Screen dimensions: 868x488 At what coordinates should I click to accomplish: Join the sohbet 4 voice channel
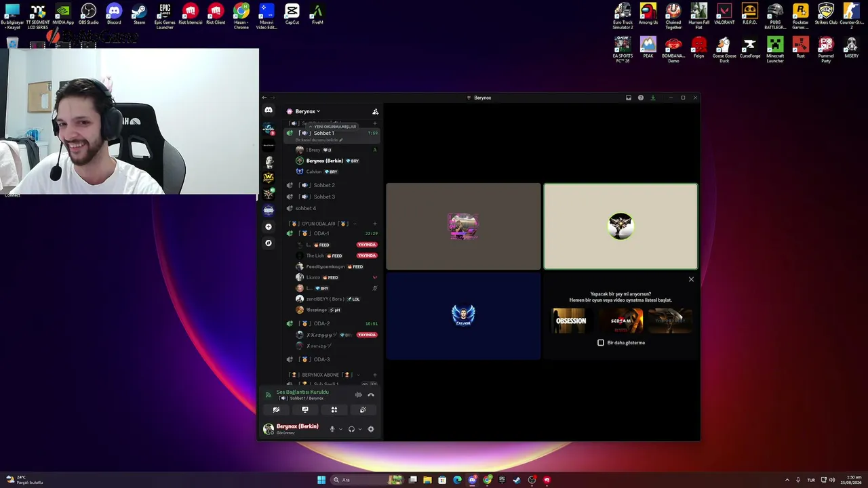pos(332,208)
